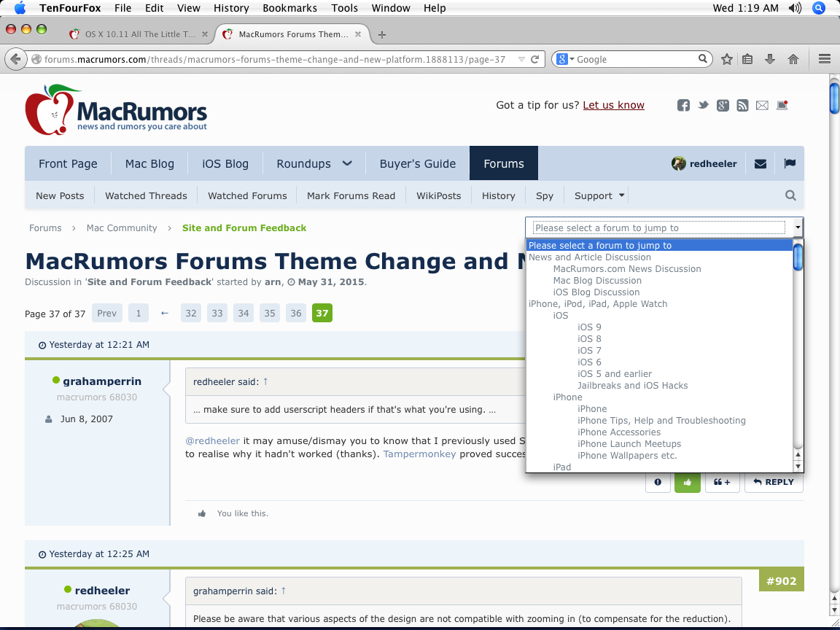
Task: Click redheeler's avatar in navigation bar
Action: [679, 163]
